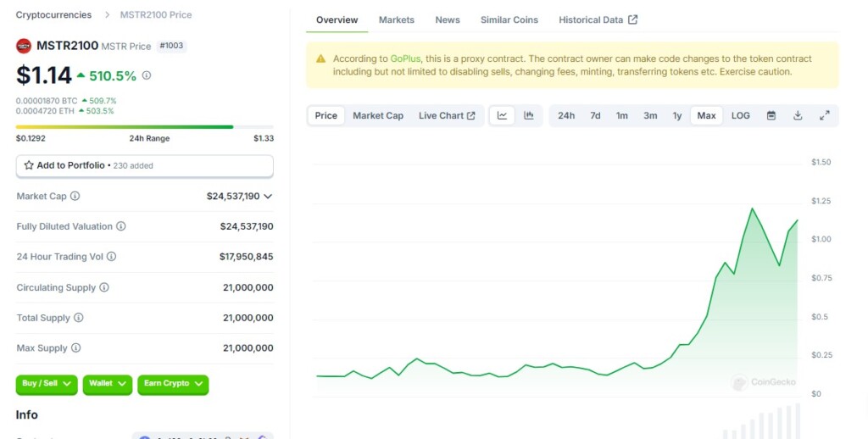This screenshot has width=868, height=439.
Task: Click info icon beside Max Supply
Action: point(75,347)
